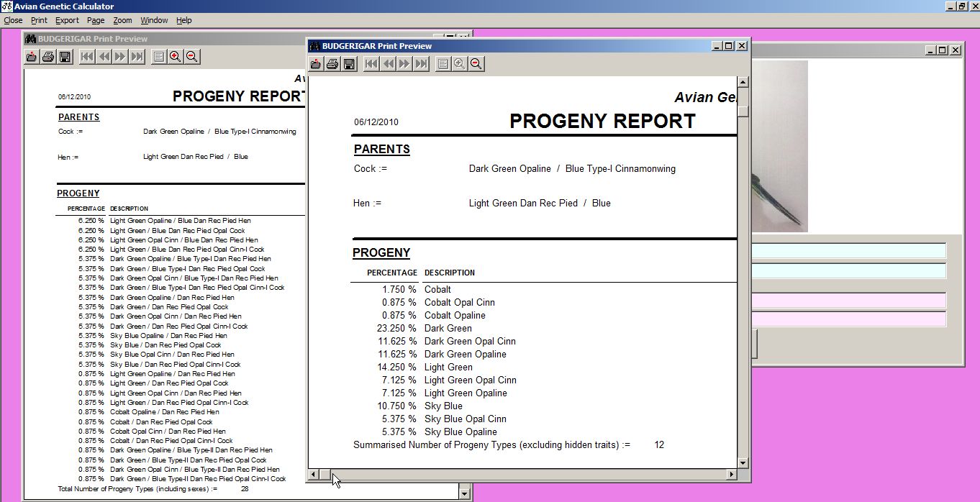The height and width of the screenshot is (502, 980).
Task: Restore-down button of Avian Genetic Calculator
Action: click(x=962, y=6)
